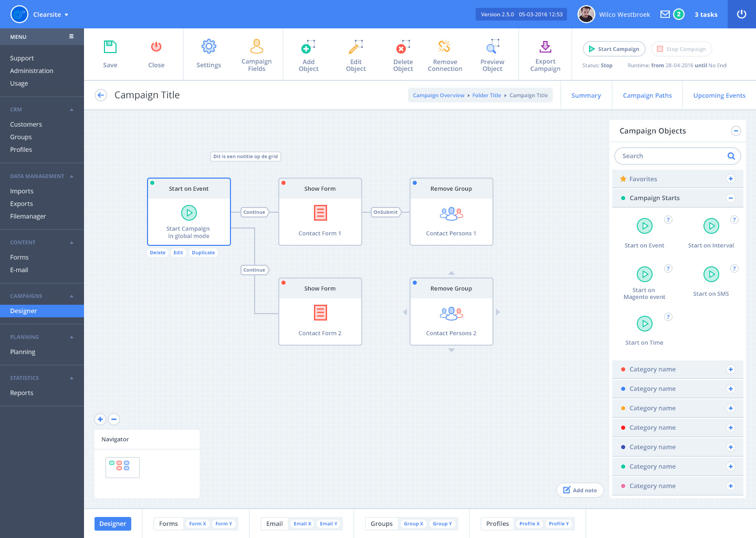Click the Contact Form 1 form icon
The height and width of the screenshot is (538, 756).
(320, 213)
